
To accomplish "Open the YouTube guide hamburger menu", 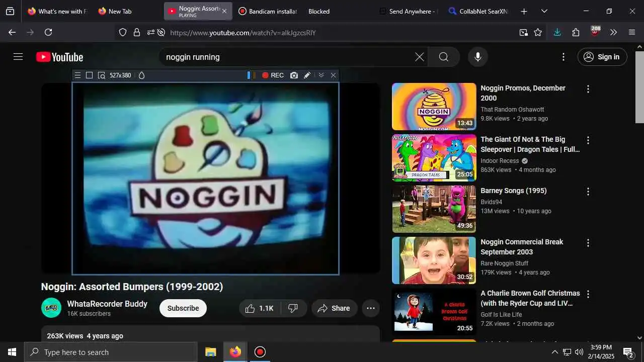I will click(18, 57).
